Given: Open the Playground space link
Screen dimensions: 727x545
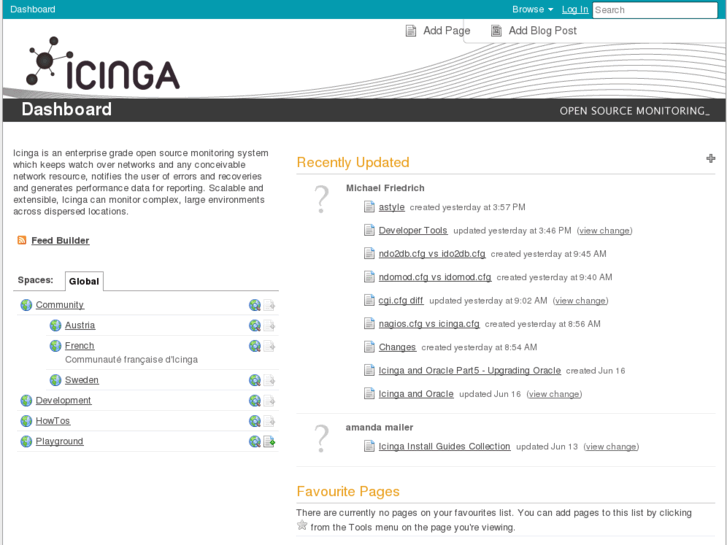Looking at the screenshot, I should pos(59,441).
